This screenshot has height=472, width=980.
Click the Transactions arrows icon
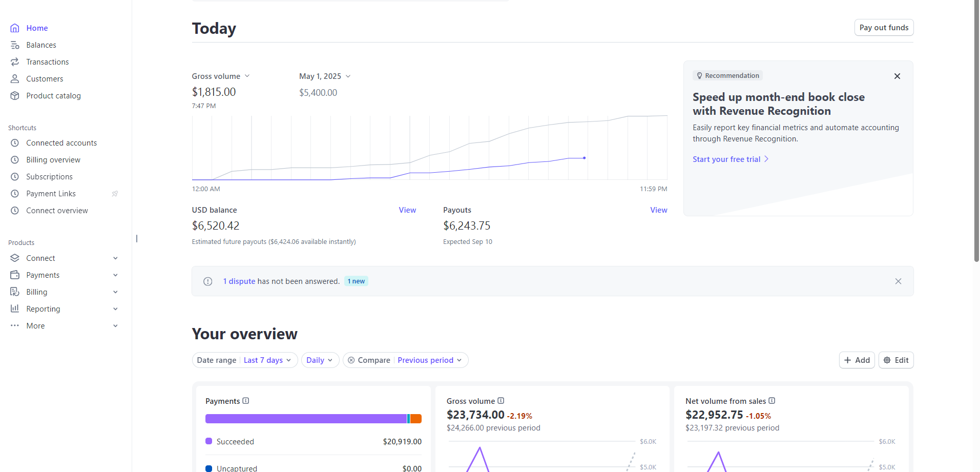[15, 62]
